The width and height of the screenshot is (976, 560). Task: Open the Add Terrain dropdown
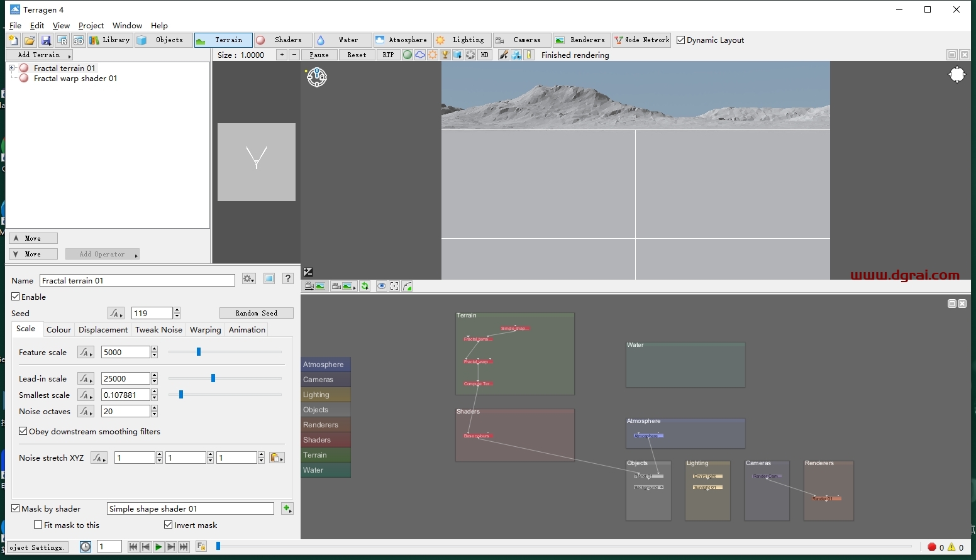click(x=40, y=55)
